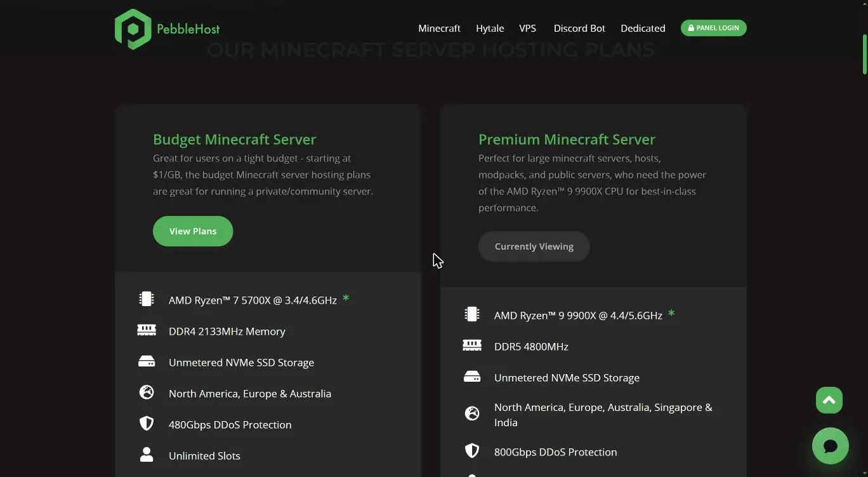Image resolution: width=868 pixels, height=477 pixels.
Task: Click the scroll-to-top arrow button
Action: click(x=829, y=400)
